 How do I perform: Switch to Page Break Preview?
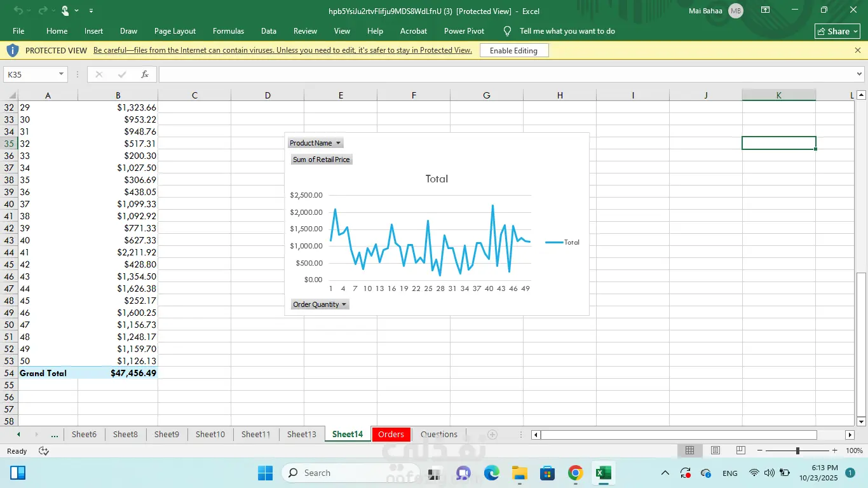(x=740, y=451)
